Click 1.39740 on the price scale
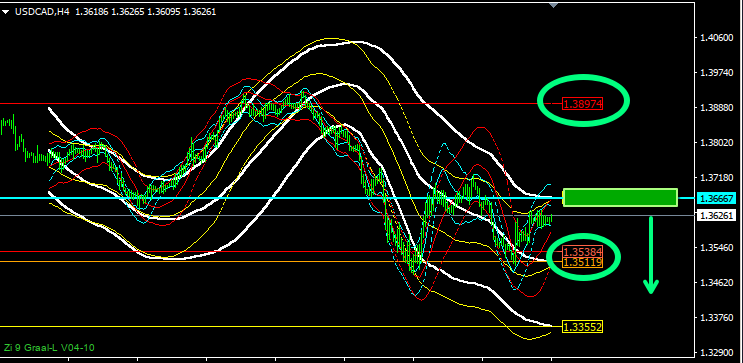The width and height of the screenshot is (743, 363). coord(717,73)
